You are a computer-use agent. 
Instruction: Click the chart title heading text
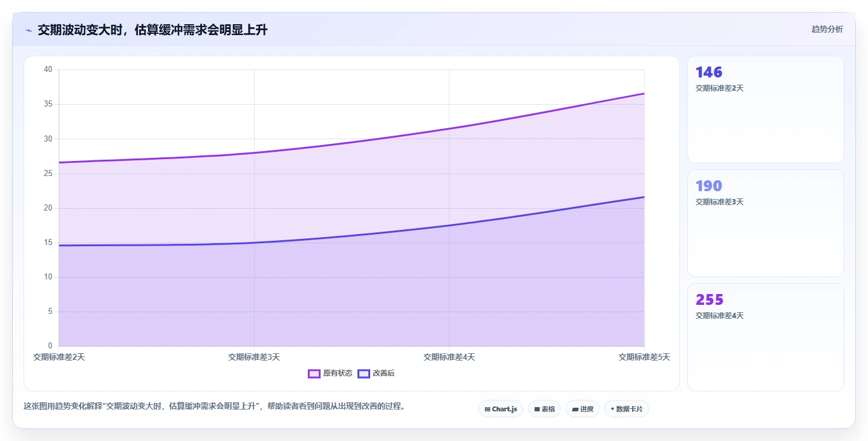tap(152, 30)
